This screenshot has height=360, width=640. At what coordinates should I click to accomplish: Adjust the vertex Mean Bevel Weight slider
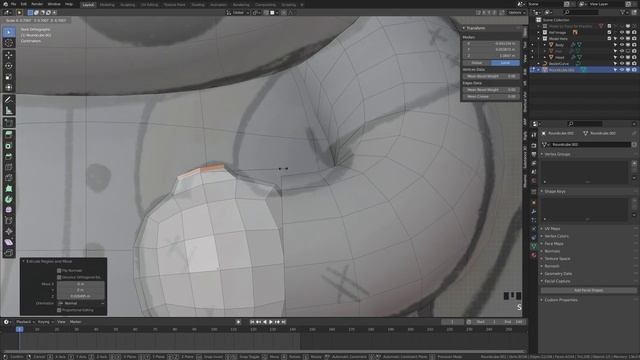[491, 76]
